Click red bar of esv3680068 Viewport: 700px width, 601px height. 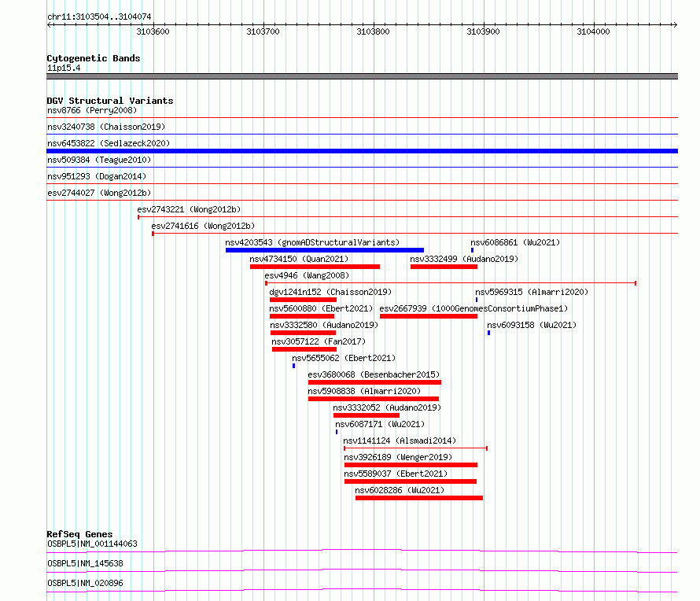coord(374,382)
